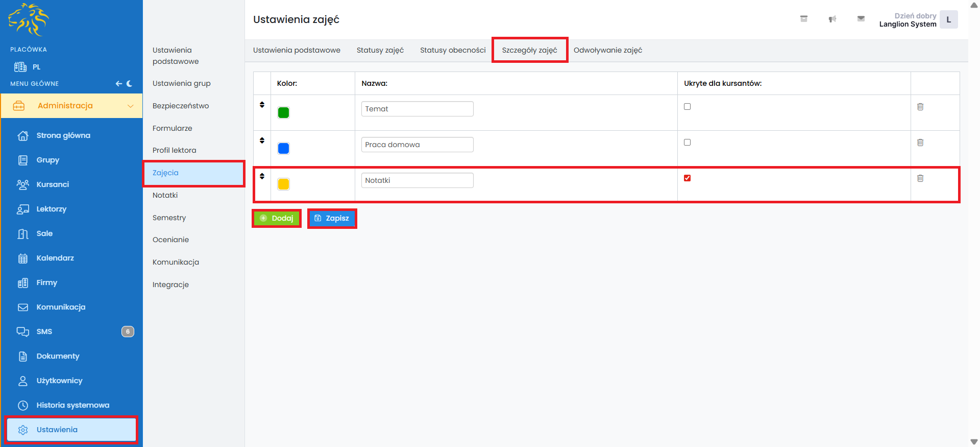This screenshot has height=447, width=980.
Task: Click the archive box icon in header
Action: tap(804, 19)
